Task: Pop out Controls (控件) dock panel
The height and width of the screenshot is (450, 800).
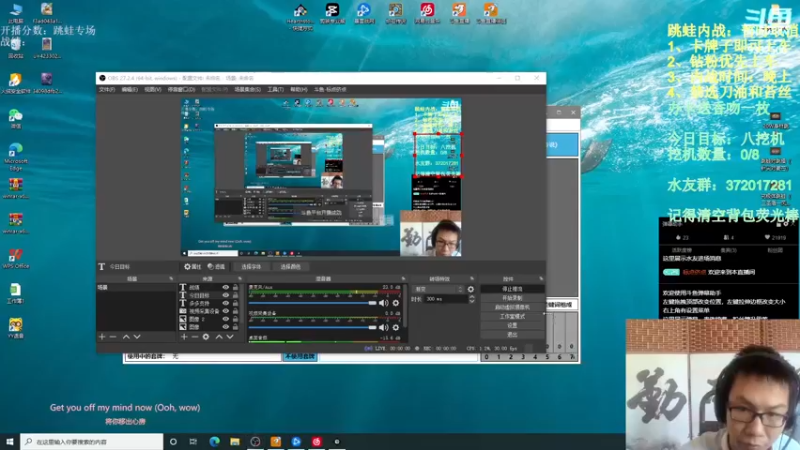Action: (x=541, y=279)
